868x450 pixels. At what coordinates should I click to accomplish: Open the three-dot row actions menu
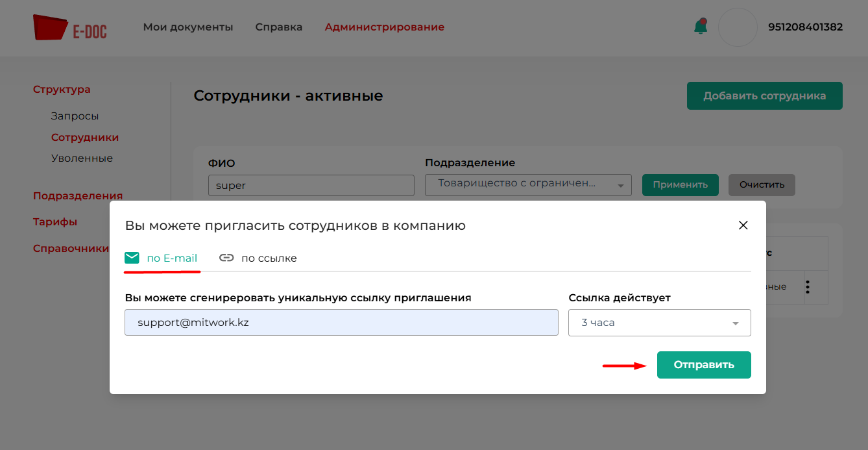tap(808, 287)
